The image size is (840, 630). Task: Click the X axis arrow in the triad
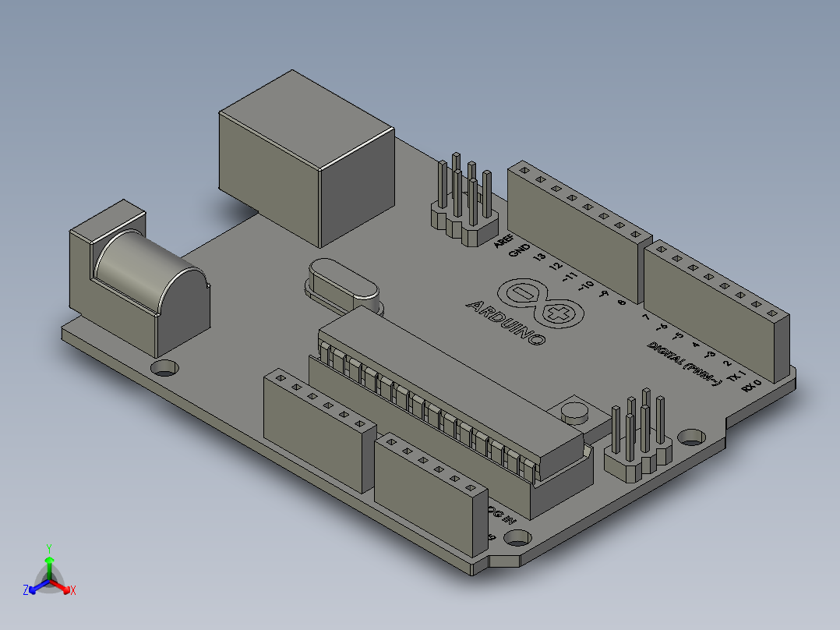66,589
